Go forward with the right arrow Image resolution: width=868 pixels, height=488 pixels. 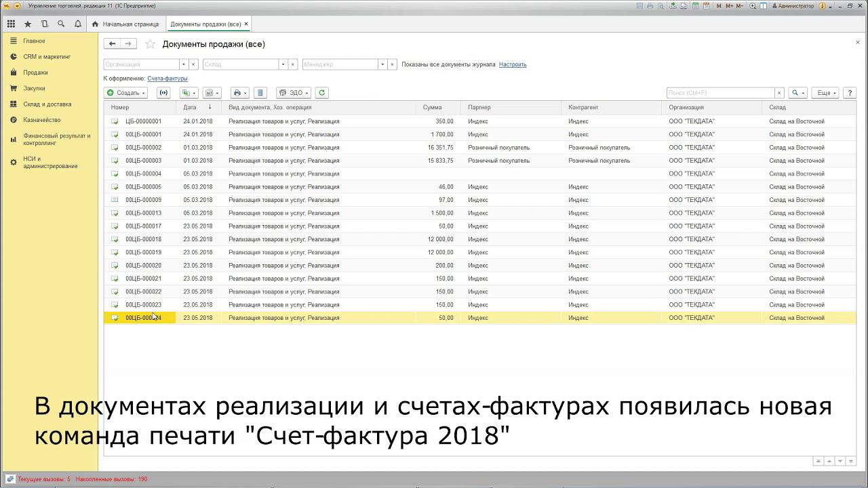click(x=129, y=44)
